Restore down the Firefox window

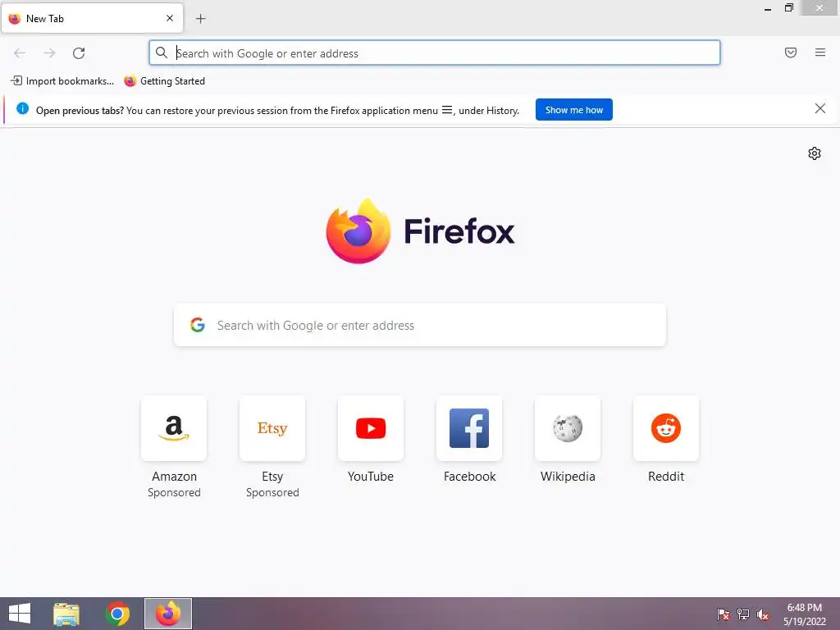tap(788, 7)
